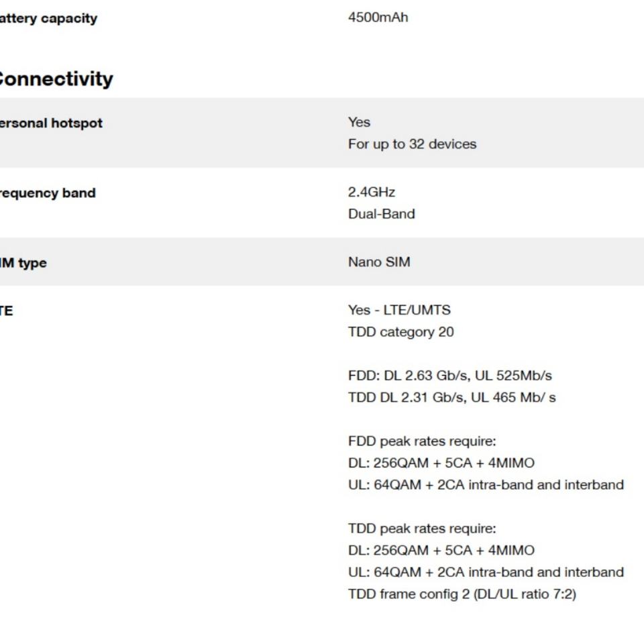Select the 'FDD peak rates require:' text
Screen dimensions: 644x644
421,441
